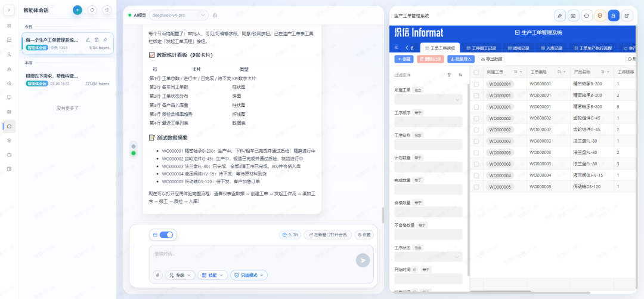Open the 工单编号 column header dropdown arrow
The image size is (644, 299).
565,72
